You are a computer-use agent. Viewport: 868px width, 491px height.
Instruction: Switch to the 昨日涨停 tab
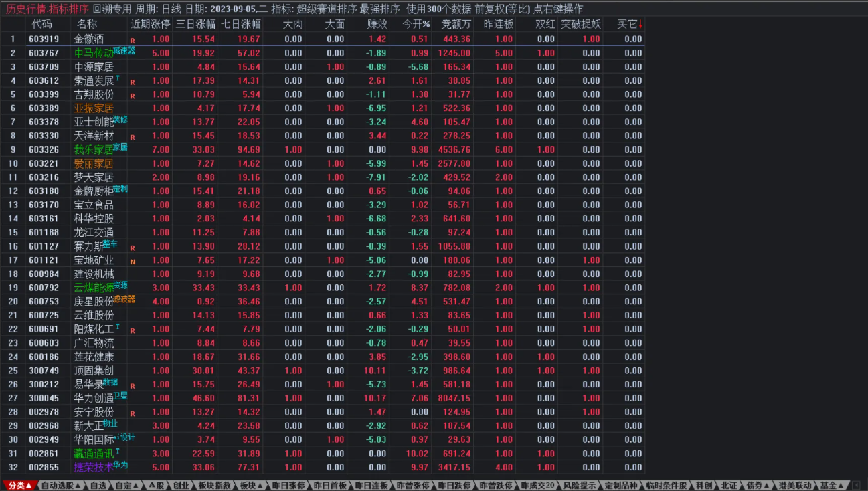tap(290, 485)
